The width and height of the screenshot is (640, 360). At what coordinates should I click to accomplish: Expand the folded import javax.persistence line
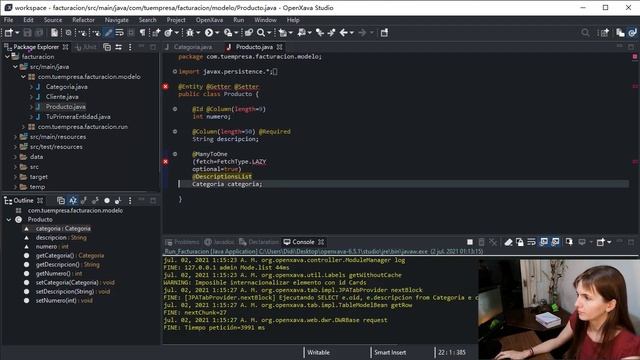[175, 71]
